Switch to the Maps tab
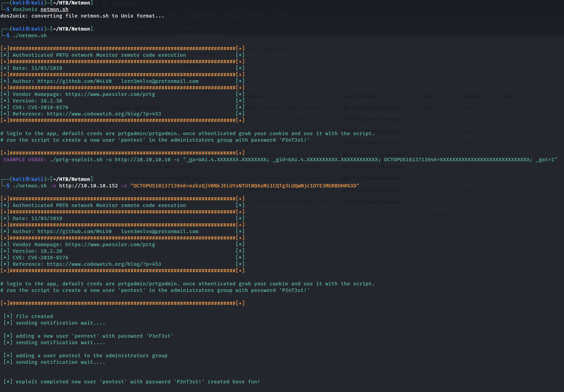The width and height of the screenshot is (564, 392). 225,29
